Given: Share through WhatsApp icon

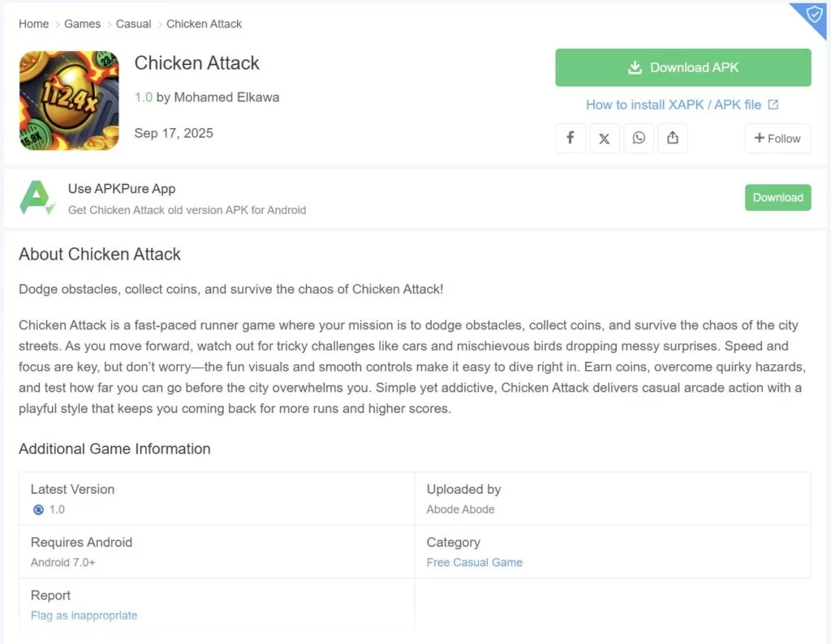Looking at the screenshot, I should [639, 138].
